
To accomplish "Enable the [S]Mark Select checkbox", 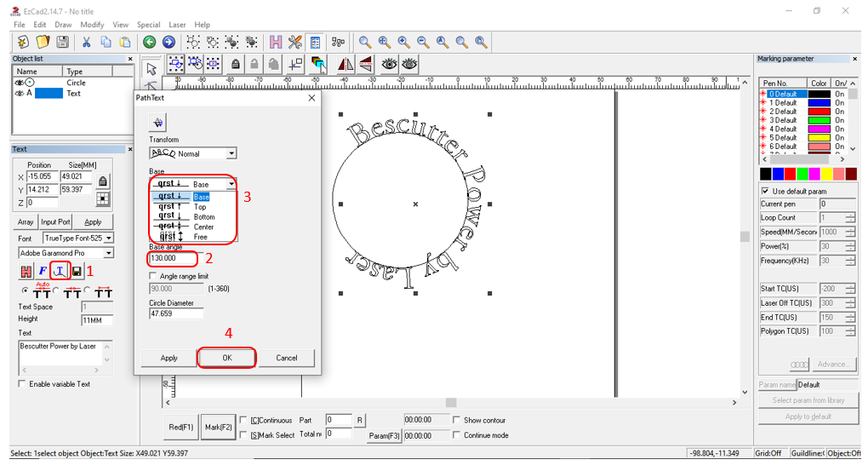I will [x=243, y=435].
